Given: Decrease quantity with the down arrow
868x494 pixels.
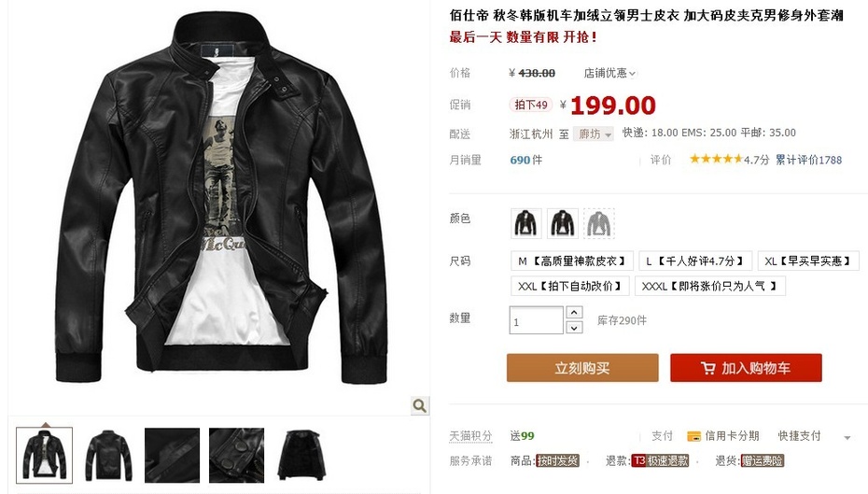Looking at the screenshot, I should (574, 328).
